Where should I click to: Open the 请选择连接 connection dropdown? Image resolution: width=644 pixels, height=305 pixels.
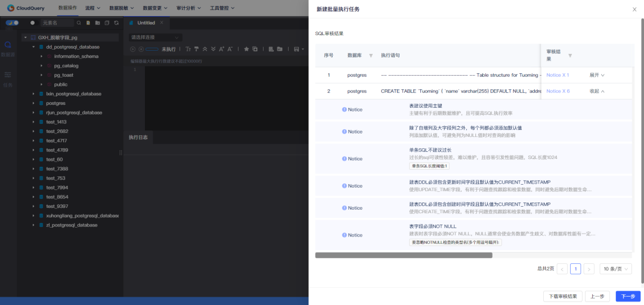click(x=155, y=38)
